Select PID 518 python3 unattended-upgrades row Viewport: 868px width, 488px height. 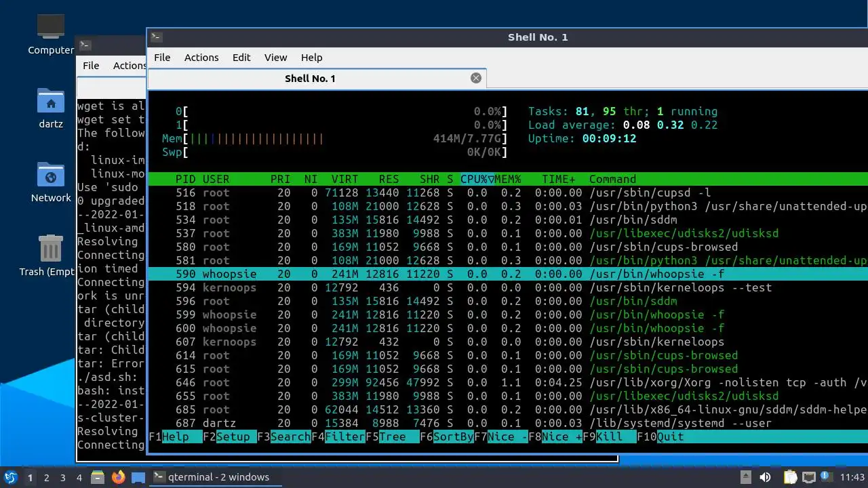click(508, 206)
